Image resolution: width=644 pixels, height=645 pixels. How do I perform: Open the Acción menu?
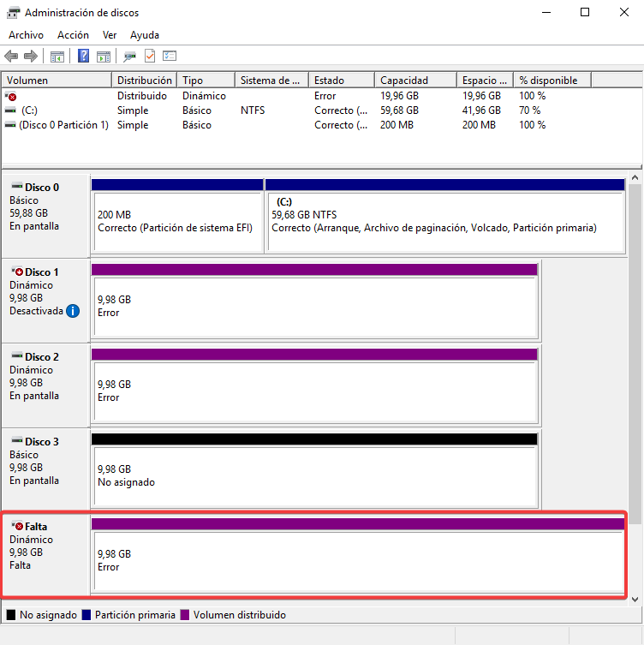[73, 35]
